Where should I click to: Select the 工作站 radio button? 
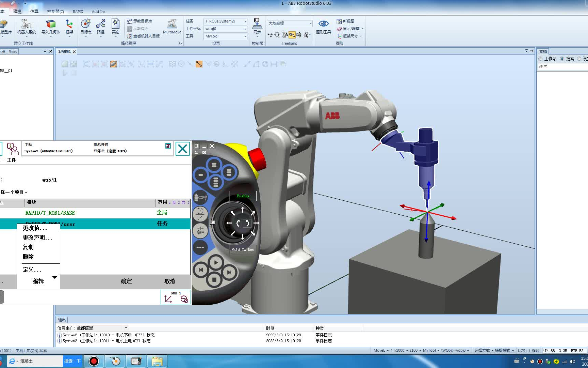pyautogui.click(x=540, y=59)
